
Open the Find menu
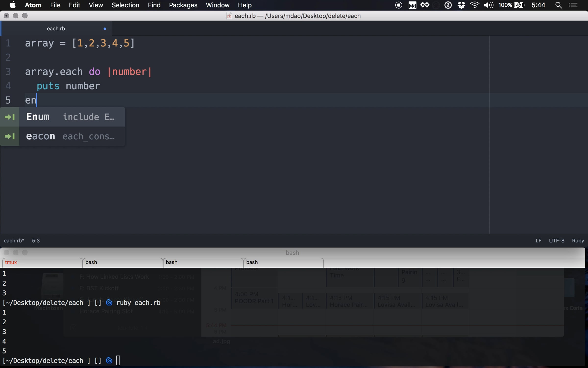coord(154,5)
